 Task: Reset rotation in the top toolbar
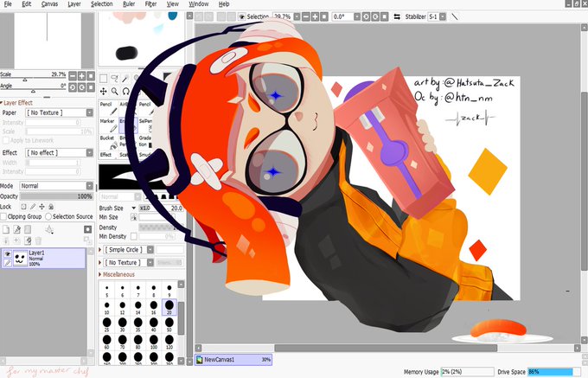coord(385,17)
